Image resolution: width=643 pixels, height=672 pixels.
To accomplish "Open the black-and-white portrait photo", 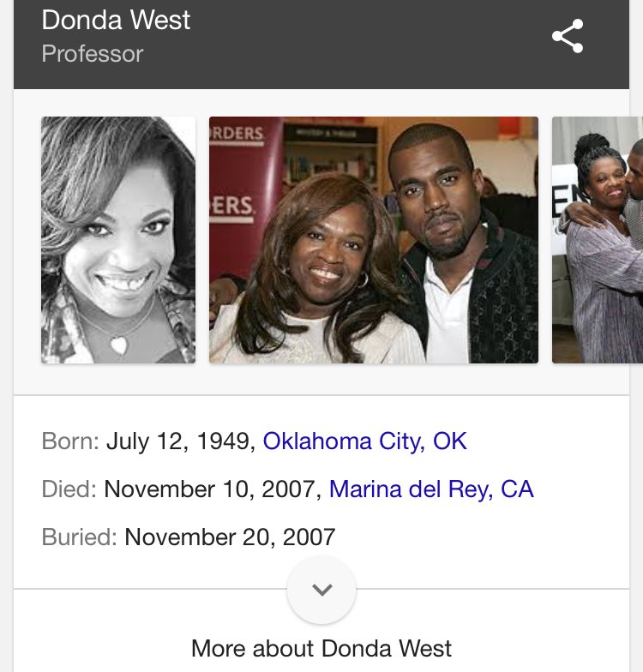I will click(x=118, y=240).
